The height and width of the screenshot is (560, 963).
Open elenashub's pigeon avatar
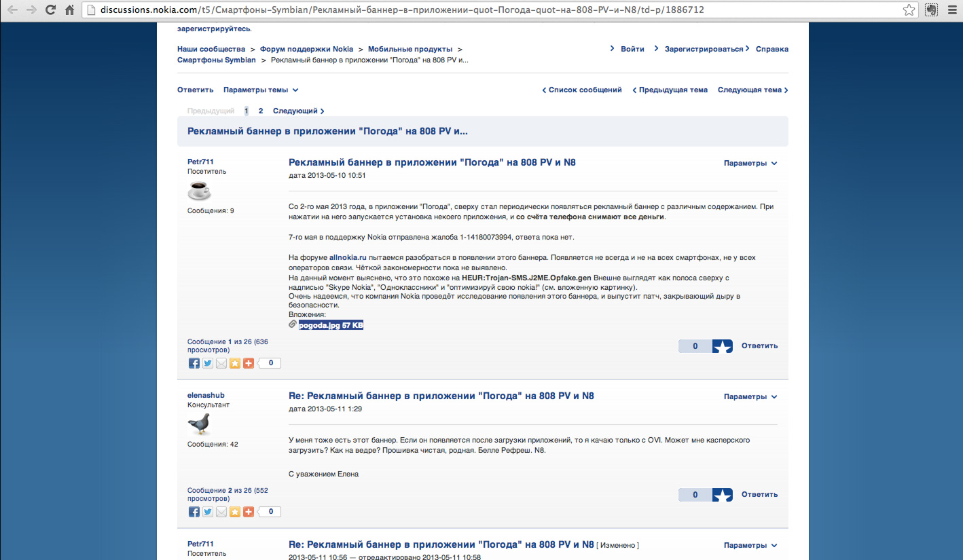pos(199,424)
